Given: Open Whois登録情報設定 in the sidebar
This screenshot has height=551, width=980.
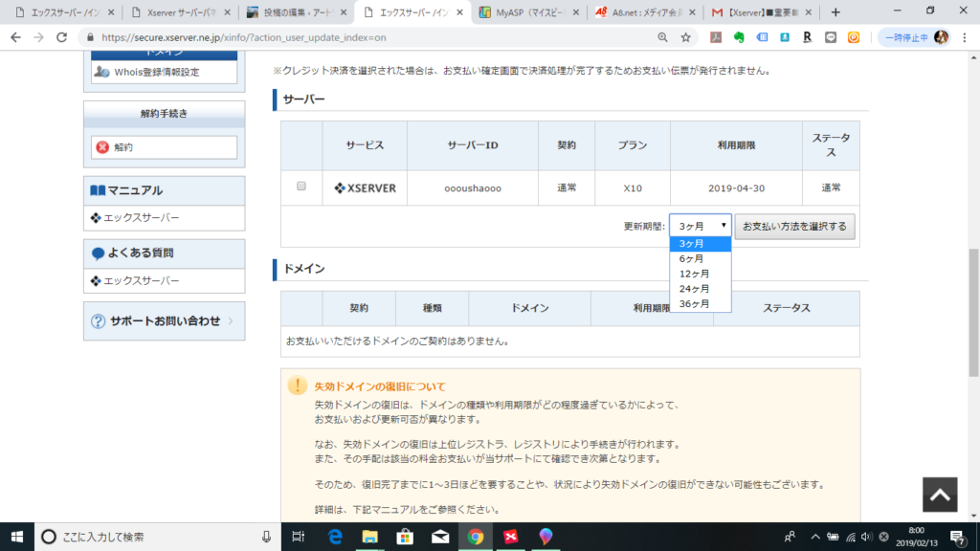Looking at the screenshot, I should (164, 72).
